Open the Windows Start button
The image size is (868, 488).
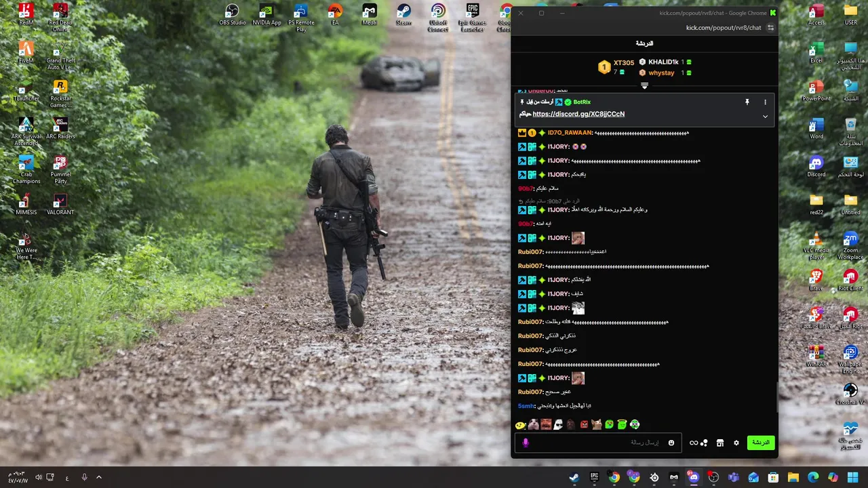pos(852,477)
